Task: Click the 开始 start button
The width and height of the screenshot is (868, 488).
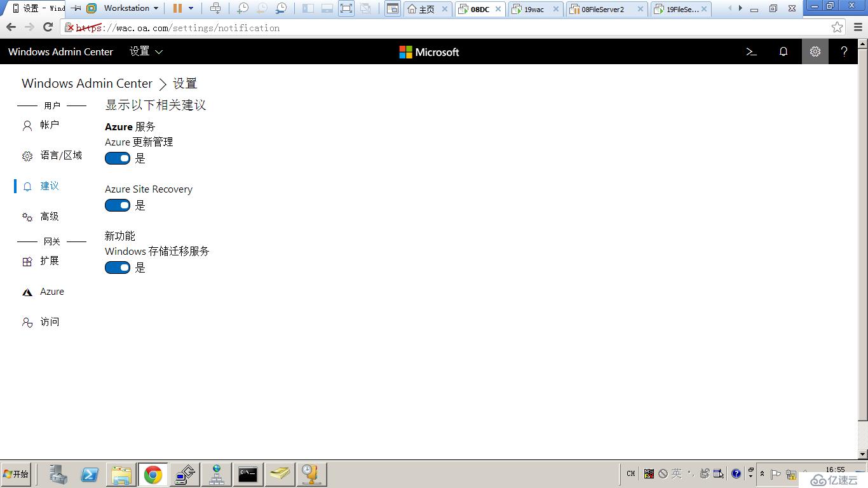Action: [x=16, y=474]
